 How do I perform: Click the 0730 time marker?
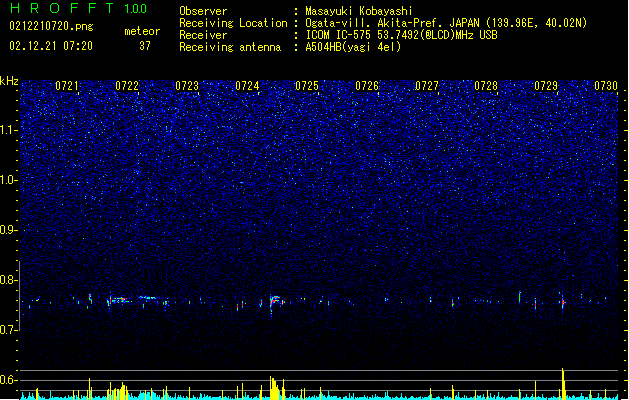[x=606, y=86]
